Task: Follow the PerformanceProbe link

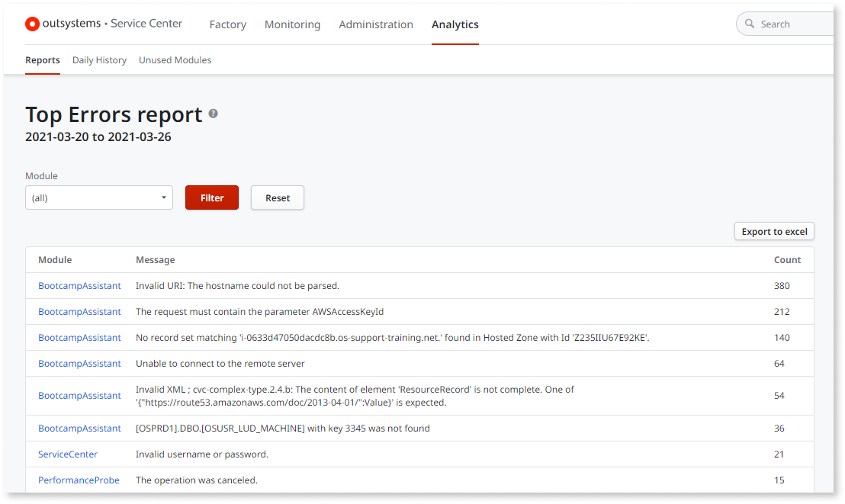Action: pos(79,480)
